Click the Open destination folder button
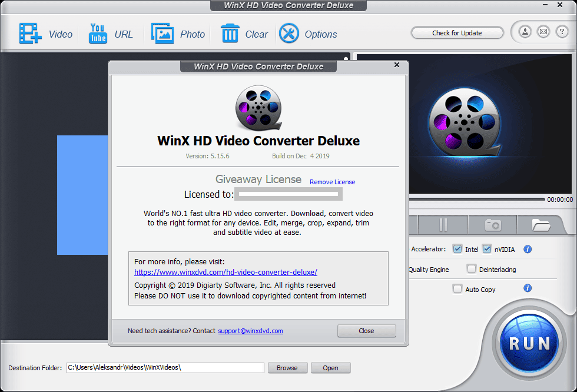Image resolution: width=577 pixels, height=392 pixels. [x=330, y=368]
